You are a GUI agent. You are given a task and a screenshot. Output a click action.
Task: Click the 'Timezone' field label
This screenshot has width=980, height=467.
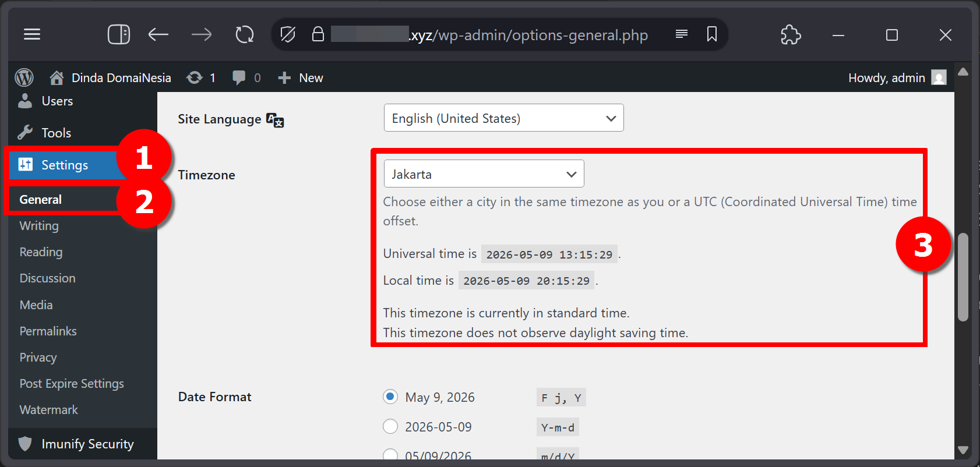point(206,175)
